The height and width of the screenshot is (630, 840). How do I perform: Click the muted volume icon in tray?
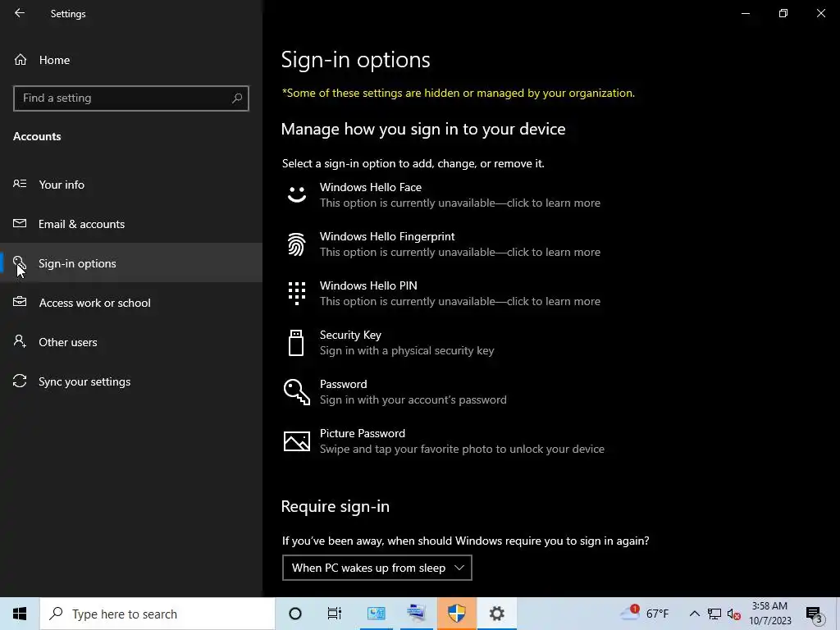click(x=734, y=614)
